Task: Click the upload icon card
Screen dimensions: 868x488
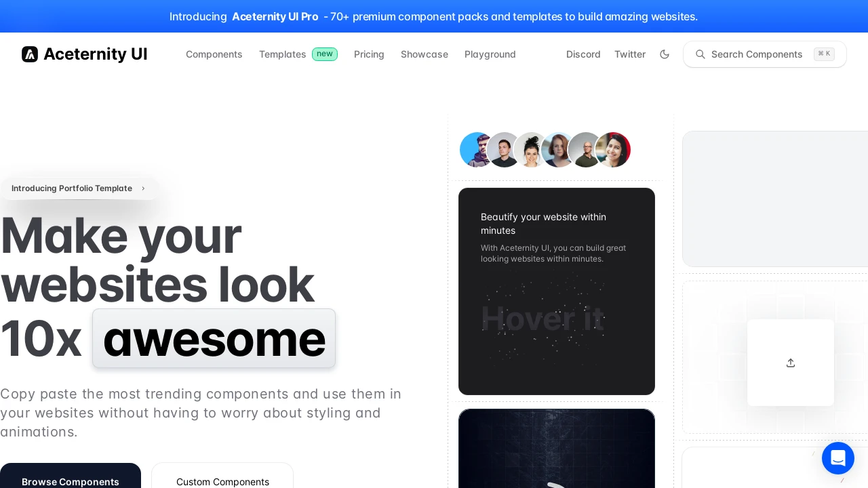Action: [791, 363]
